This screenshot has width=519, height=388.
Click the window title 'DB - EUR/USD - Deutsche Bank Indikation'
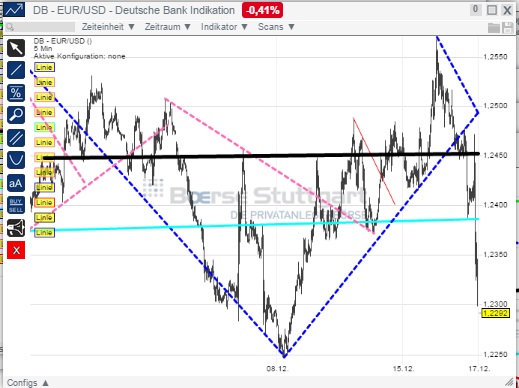tap(134, 10)
